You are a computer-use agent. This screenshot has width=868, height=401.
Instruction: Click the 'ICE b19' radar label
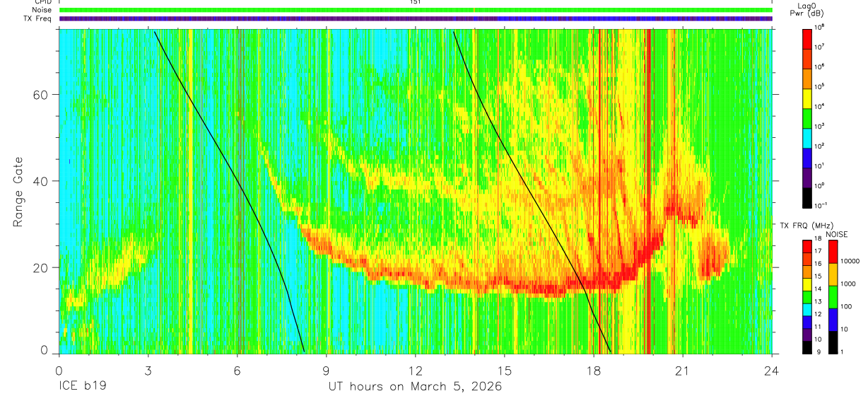click(x=81, y=387)
